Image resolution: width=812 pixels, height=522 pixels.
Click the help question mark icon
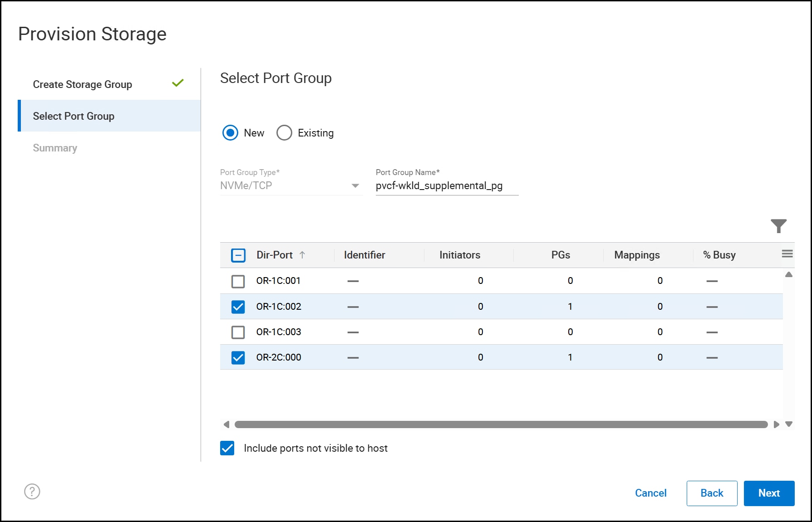[32, 491]
